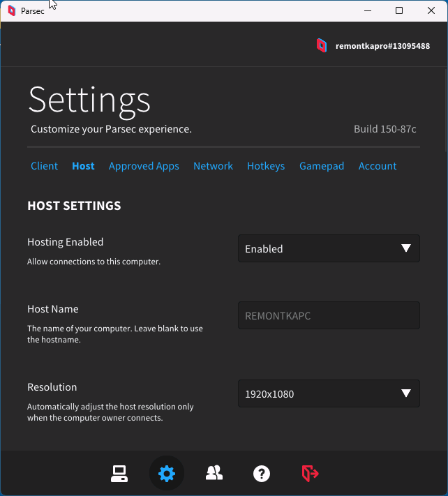Open the Resolution 1920x1080 dropdown
Image resolution: width=448 pixels, height=496 pixels.
point(329,393)
